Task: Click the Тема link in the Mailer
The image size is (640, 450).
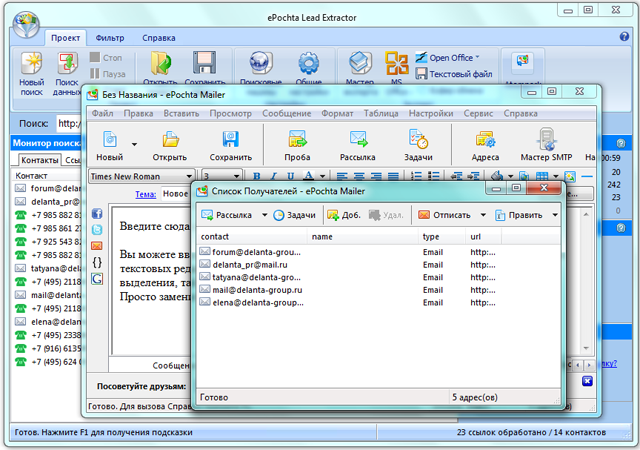Action: [x=145, y=194]
